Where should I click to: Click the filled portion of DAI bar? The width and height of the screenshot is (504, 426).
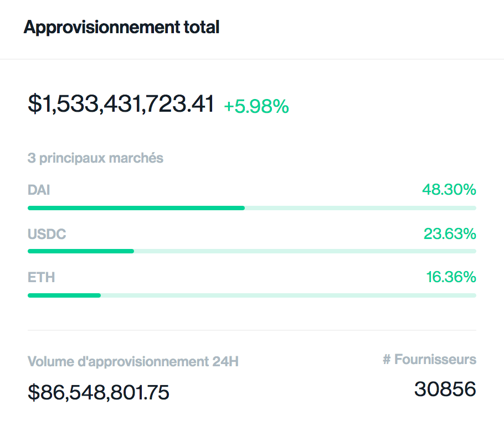point(136,208)
